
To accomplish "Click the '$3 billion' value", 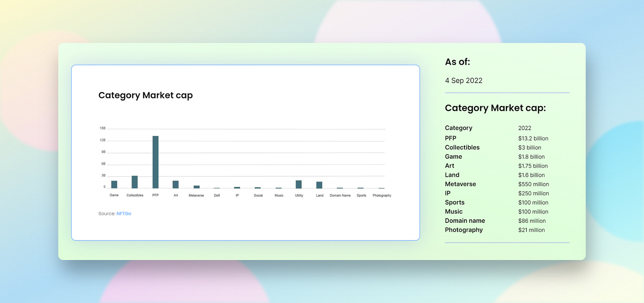I will (x=529, y=148).
